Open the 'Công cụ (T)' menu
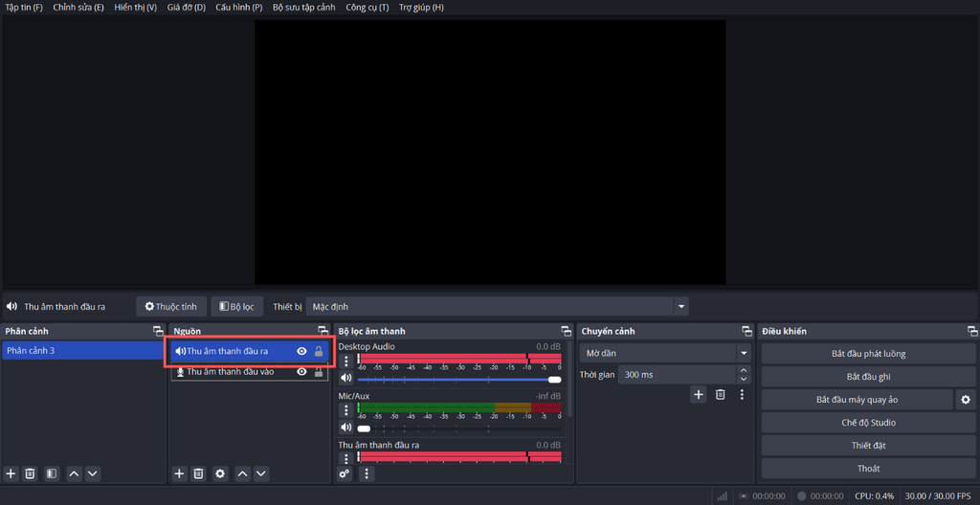Image resolution: width=980 pixels, height=505 pixels. pos(367,8)
